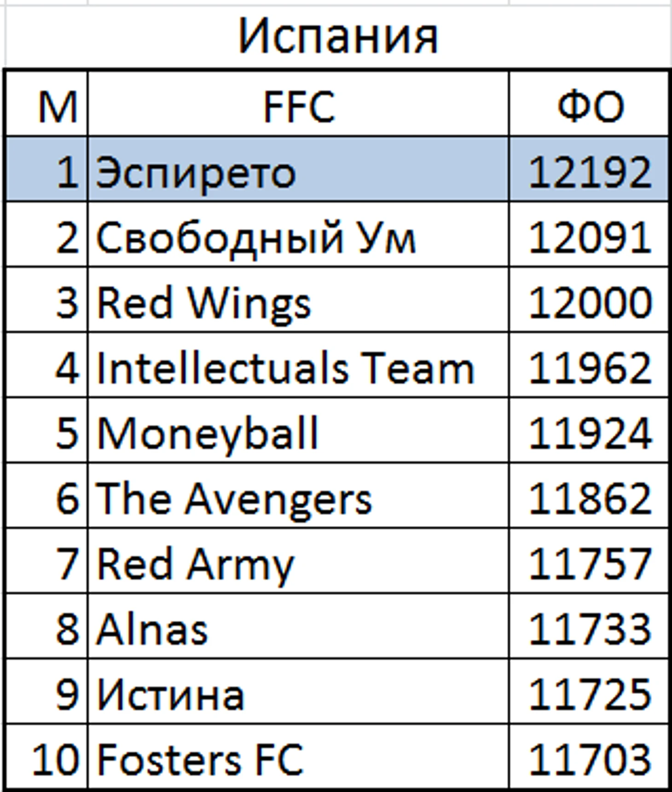
Task: Select the FFC column header cell
Action: coord(298,106)
